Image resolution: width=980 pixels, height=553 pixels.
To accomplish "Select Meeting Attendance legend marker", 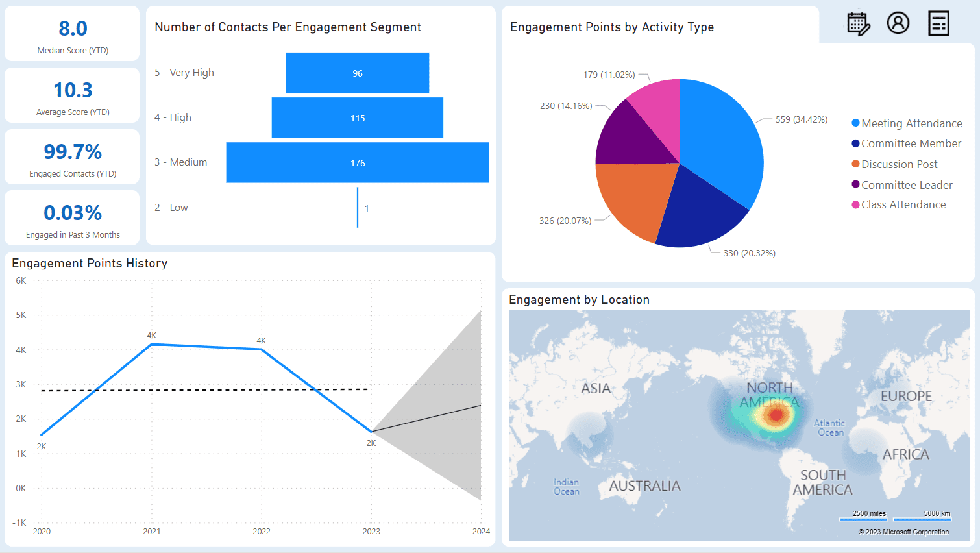I will point(855,123).
